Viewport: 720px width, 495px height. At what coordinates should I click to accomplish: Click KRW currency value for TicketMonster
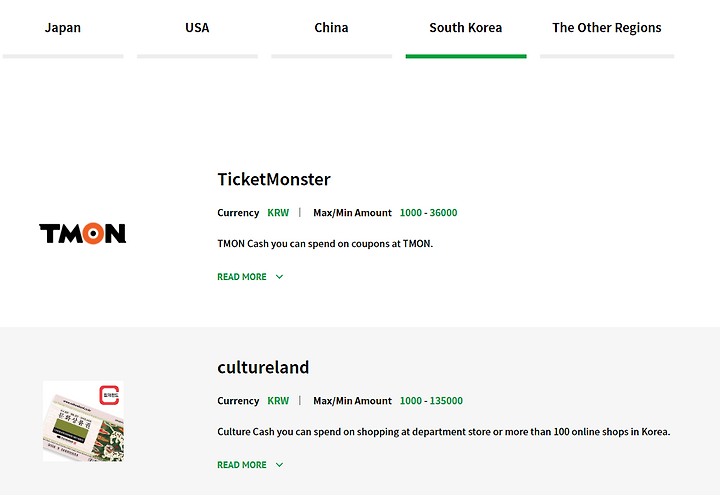coord(278,213)
